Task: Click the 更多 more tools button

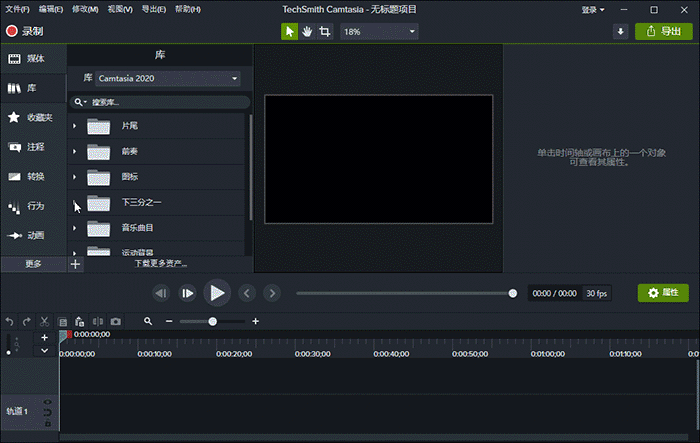Action: [x=33, y=264]
